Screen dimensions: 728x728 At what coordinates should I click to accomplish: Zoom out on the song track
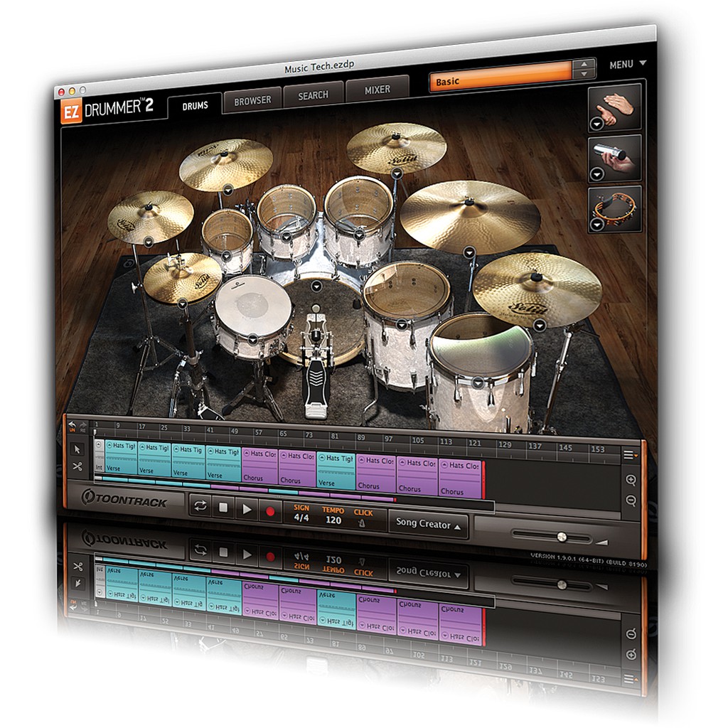click(x=631, y=500)
